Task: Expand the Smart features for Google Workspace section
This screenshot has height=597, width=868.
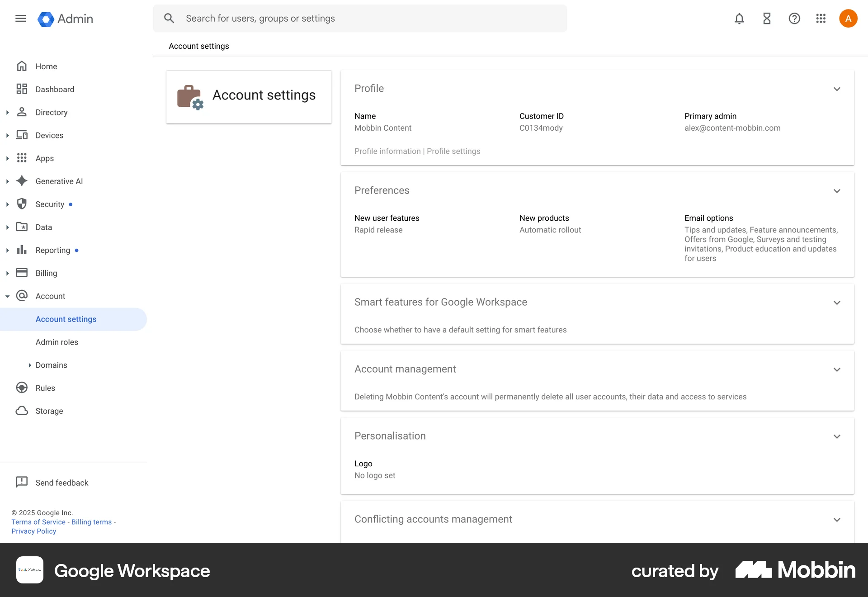Action: pos(836,302)
